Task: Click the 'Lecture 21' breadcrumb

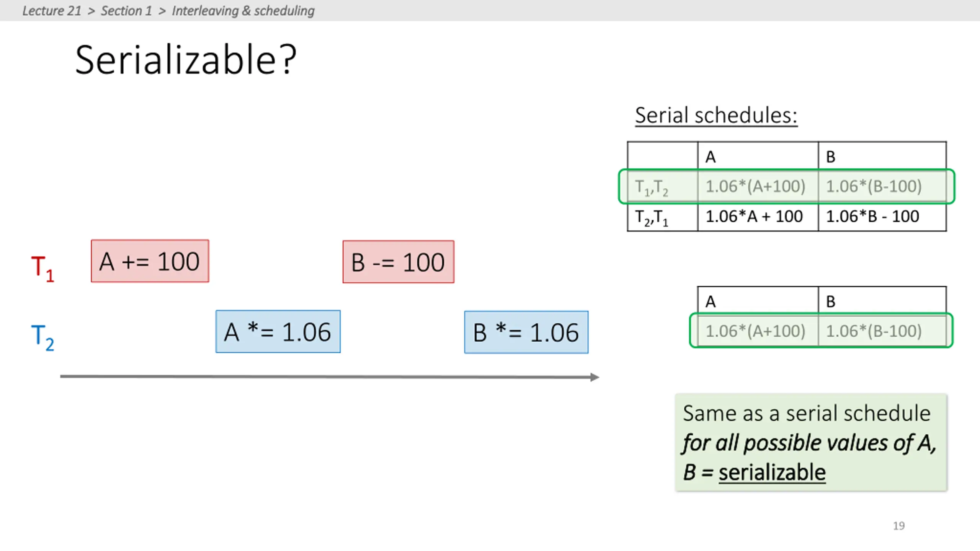Action: (x=52, y=11)
